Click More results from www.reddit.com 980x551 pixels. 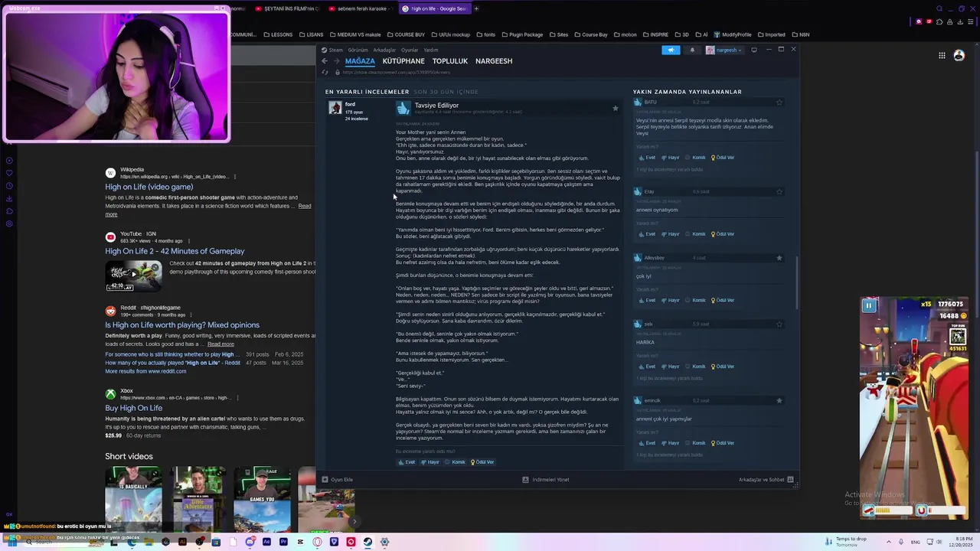pyautogui.click(x=145, y=371)
